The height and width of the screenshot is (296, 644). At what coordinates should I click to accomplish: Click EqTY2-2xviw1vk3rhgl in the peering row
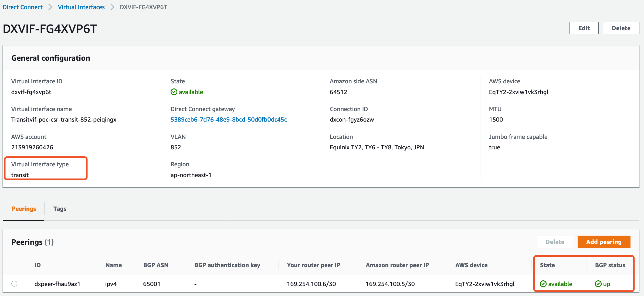click(485, 284)
